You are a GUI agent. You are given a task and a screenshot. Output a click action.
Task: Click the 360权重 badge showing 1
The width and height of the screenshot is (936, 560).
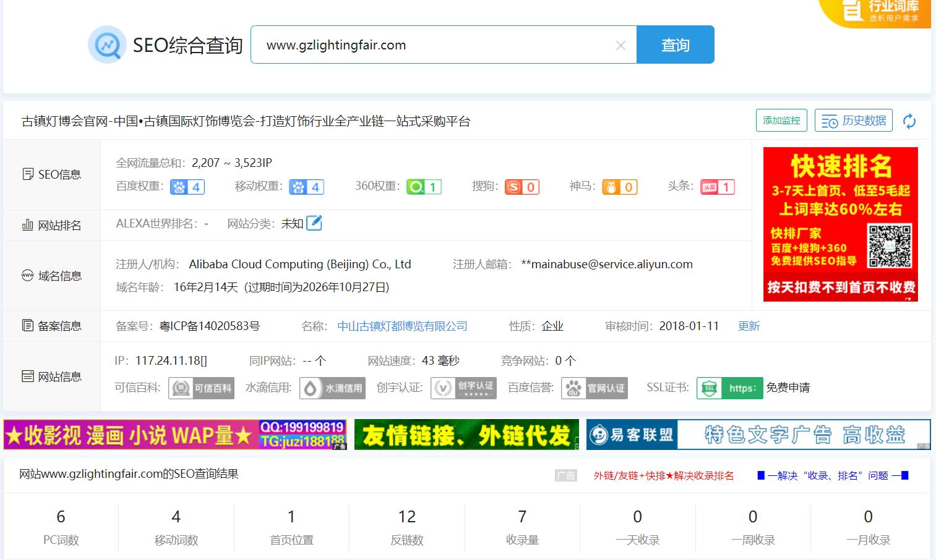pos(424,187)
